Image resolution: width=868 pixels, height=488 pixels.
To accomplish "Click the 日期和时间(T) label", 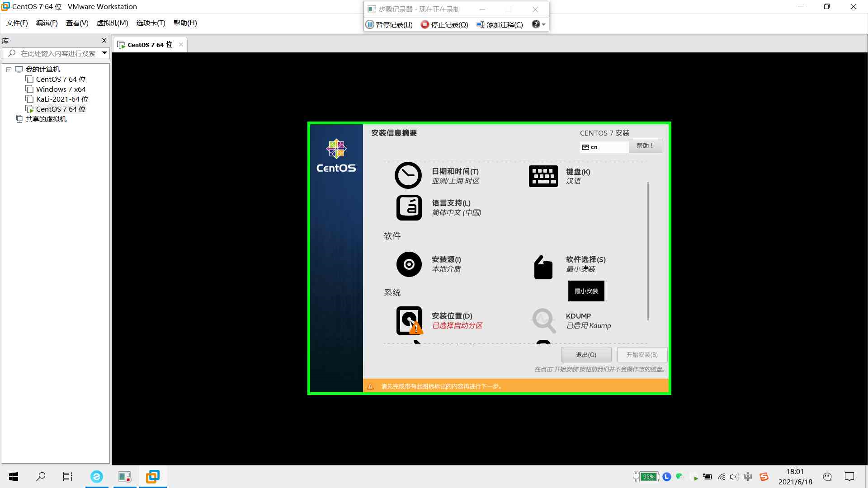I will point(455,171).
